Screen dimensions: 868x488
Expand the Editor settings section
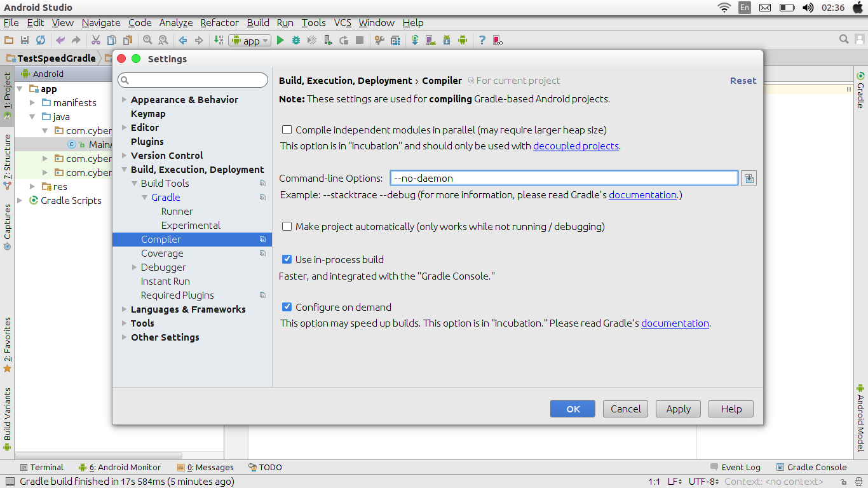click(x=125, y=128)
